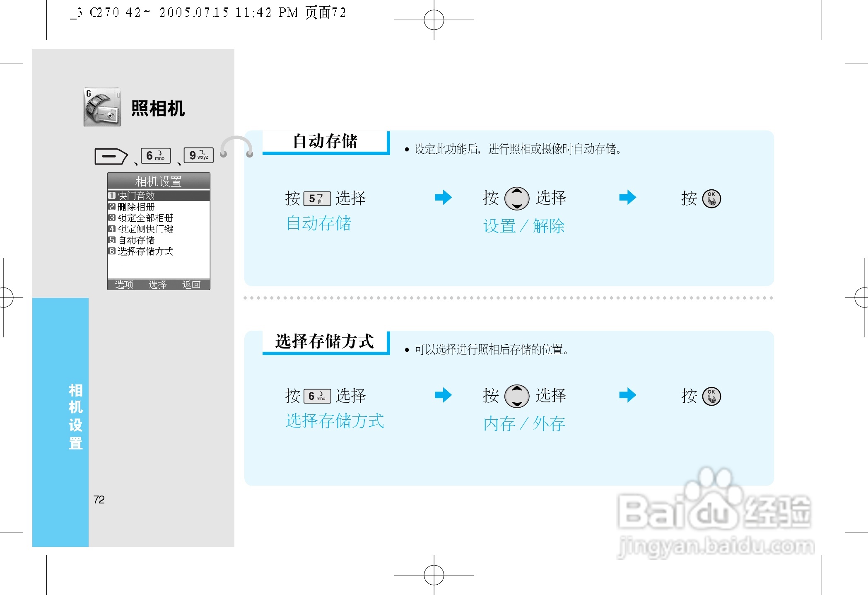Image resolution: width=868 pixels, height=595 pixels.
Task: Select menu item 4 锁定侧快门键
Action: click(x=159, y=229)
